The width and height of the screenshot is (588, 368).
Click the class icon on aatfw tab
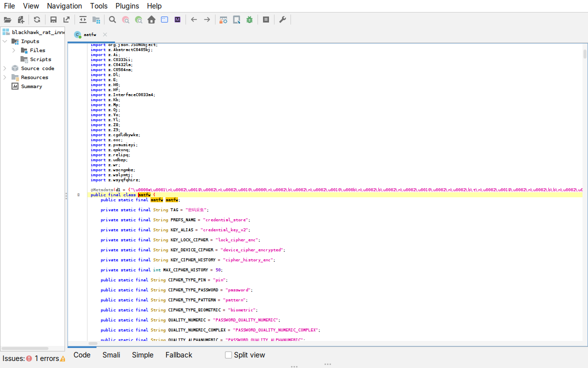coord(77,35)
